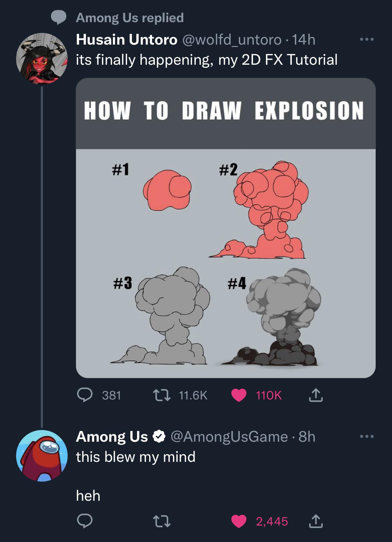Share the Among Us tweet
The image size is (392, 542).
click(316, 521)
